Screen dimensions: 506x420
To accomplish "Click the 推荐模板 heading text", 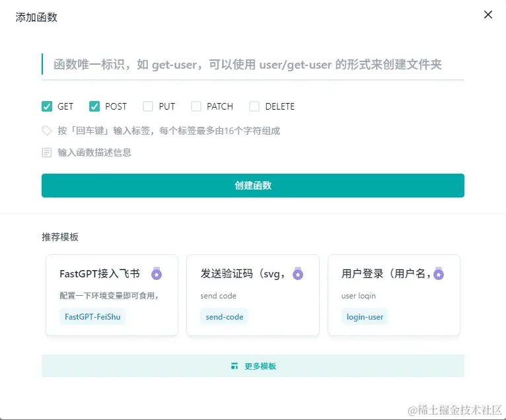I will click(x=60, y=237).
